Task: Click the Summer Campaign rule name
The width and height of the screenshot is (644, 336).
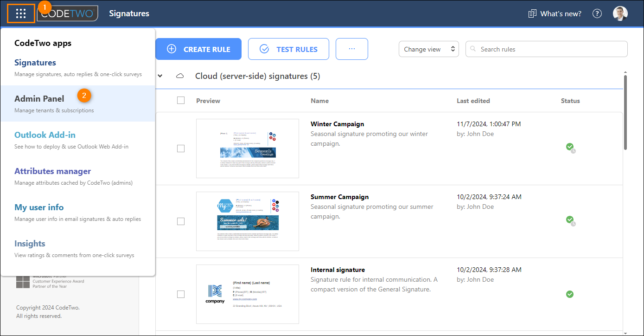Action: pyautogui.click(x=339, y=197)
